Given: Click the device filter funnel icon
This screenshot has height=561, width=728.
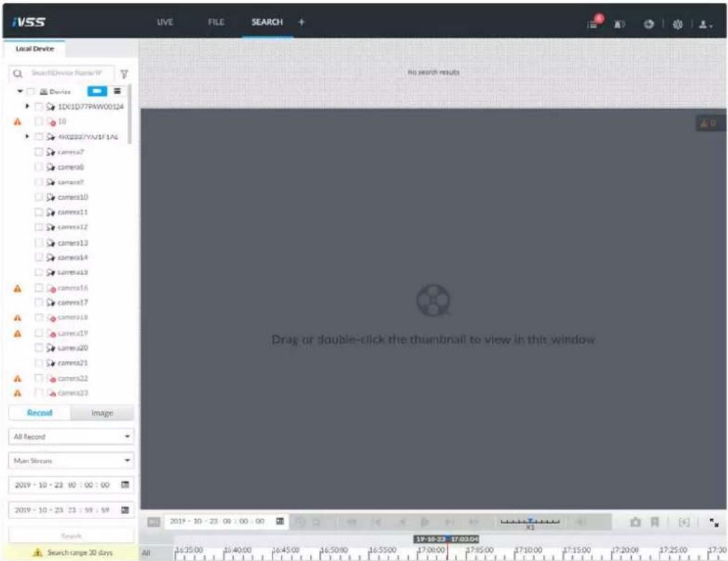Looking at the screenshot, I should [x=124, y=74].
